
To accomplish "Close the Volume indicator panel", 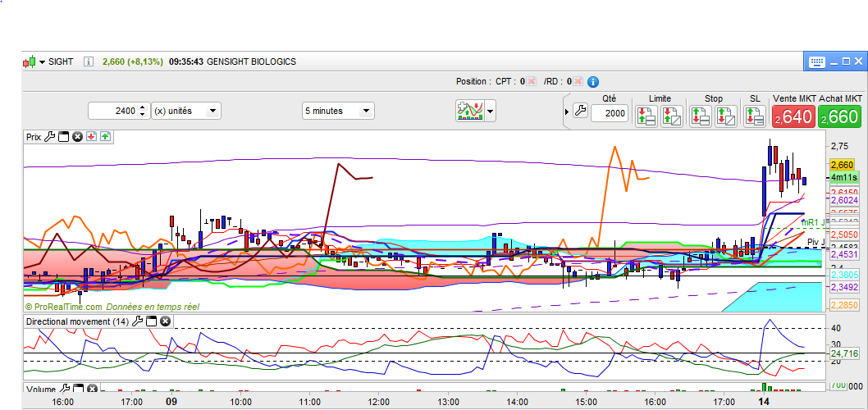I will click(x=92, y=389).
